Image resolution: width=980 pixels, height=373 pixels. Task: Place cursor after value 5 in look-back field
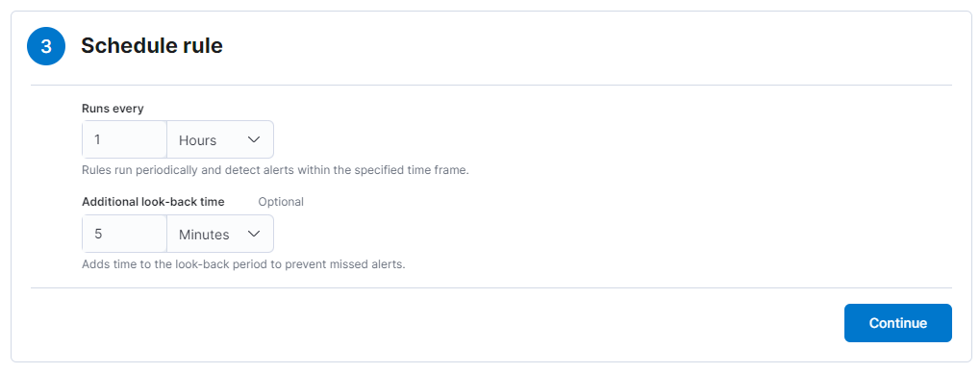click(x=103, y=234)
